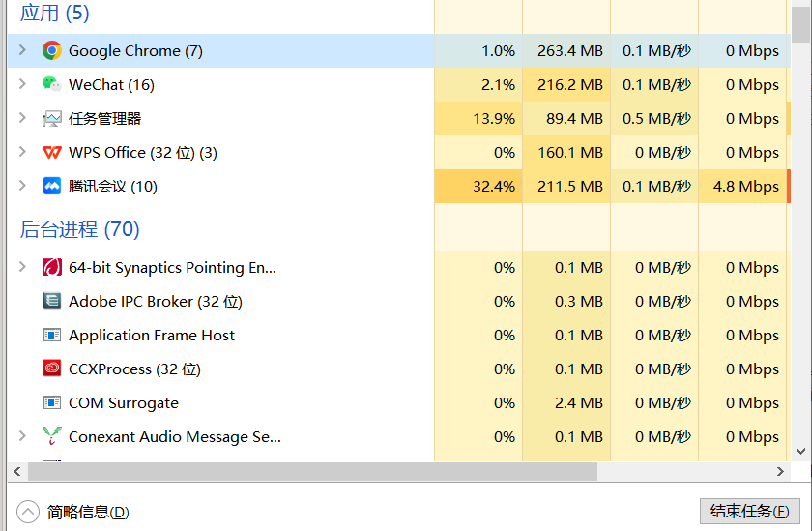Click the CCXProcess icon
Screen dimensions: 812x531
[52, 369]
